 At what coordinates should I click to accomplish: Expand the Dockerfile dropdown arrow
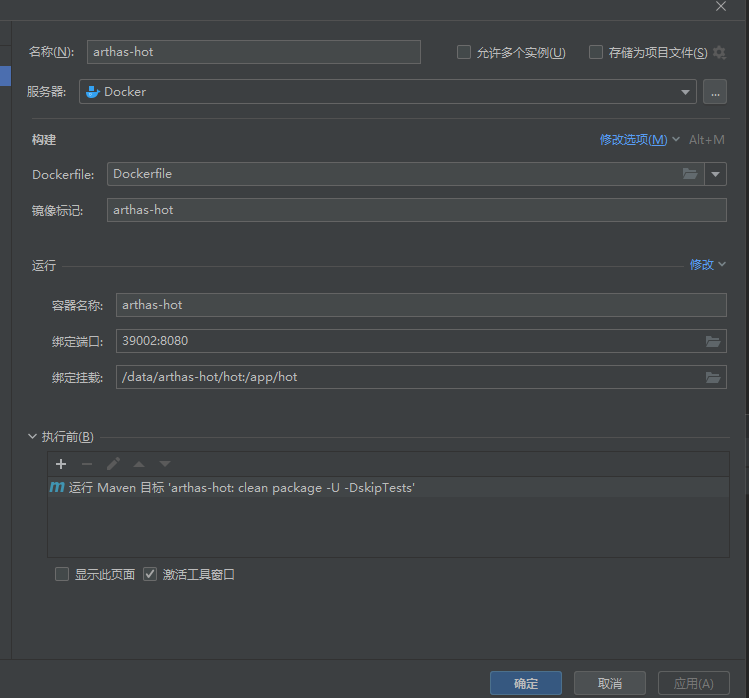point(715,174)
